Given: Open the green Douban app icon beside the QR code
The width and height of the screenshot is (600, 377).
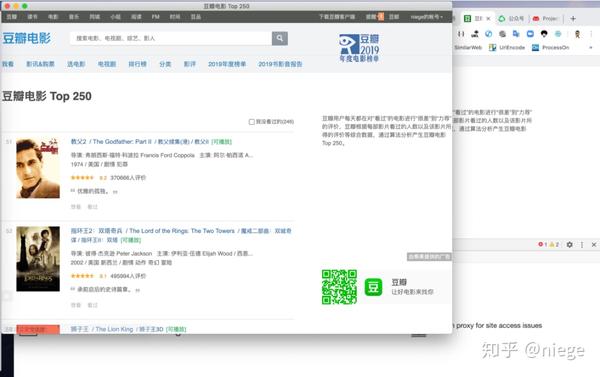Looking at the screenshot, I should pyautogui.click(x=373, y=287).
